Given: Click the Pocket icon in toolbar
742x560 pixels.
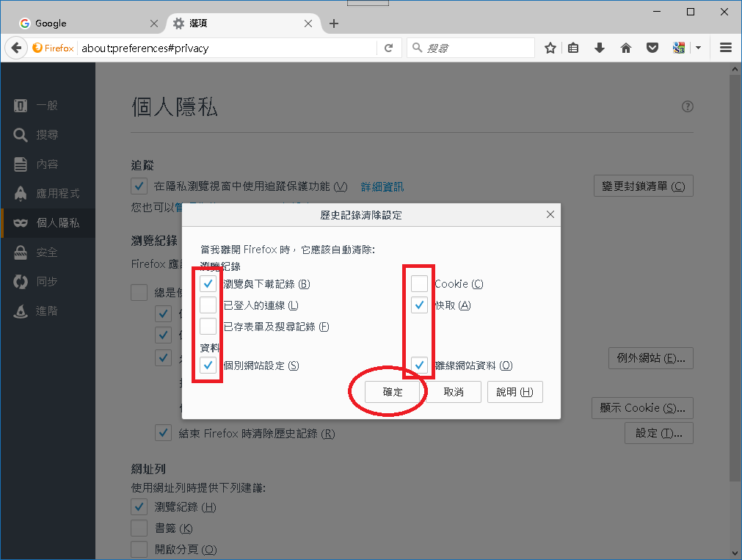Looking at the screenshot, I should (x=652, y=48).
